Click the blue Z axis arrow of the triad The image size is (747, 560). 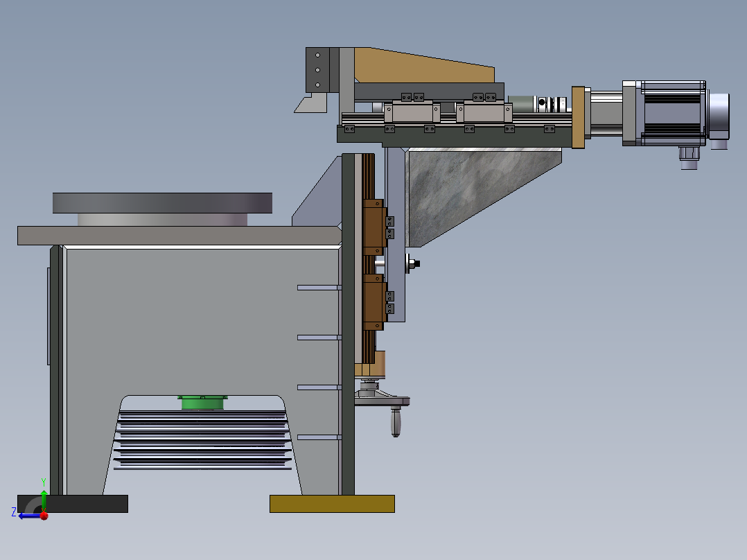pos(28,516)
